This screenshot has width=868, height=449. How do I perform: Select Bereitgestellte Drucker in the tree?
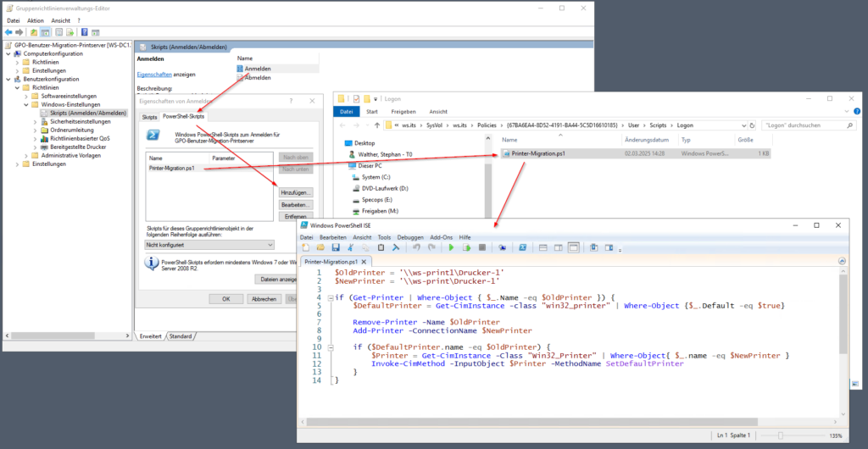78,147
